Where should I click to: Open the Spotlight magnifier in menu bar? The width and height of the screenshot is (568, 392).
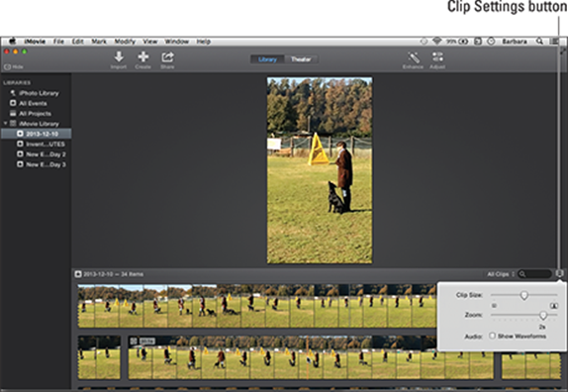point(539,42)
